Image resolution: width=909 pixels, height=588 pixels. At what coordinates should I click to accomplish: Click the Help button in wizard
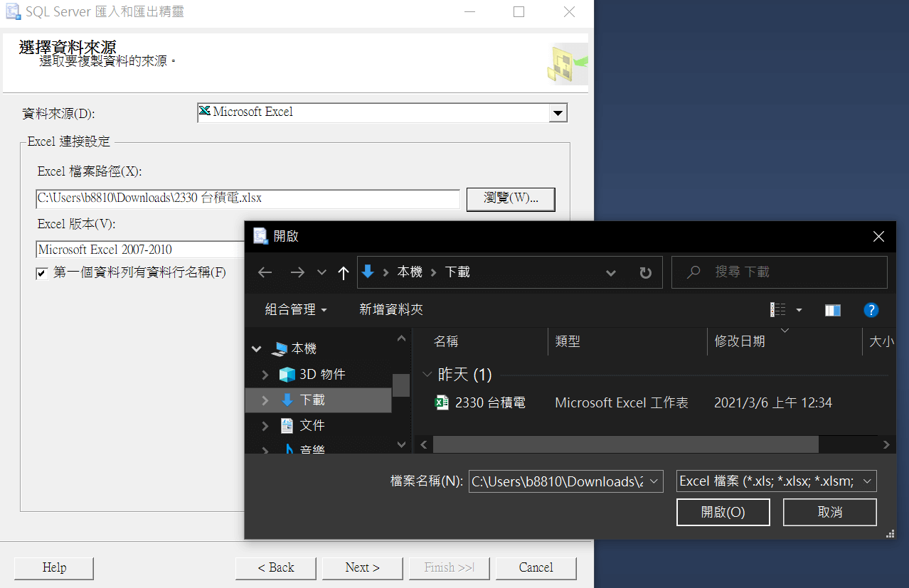(54, 567)
